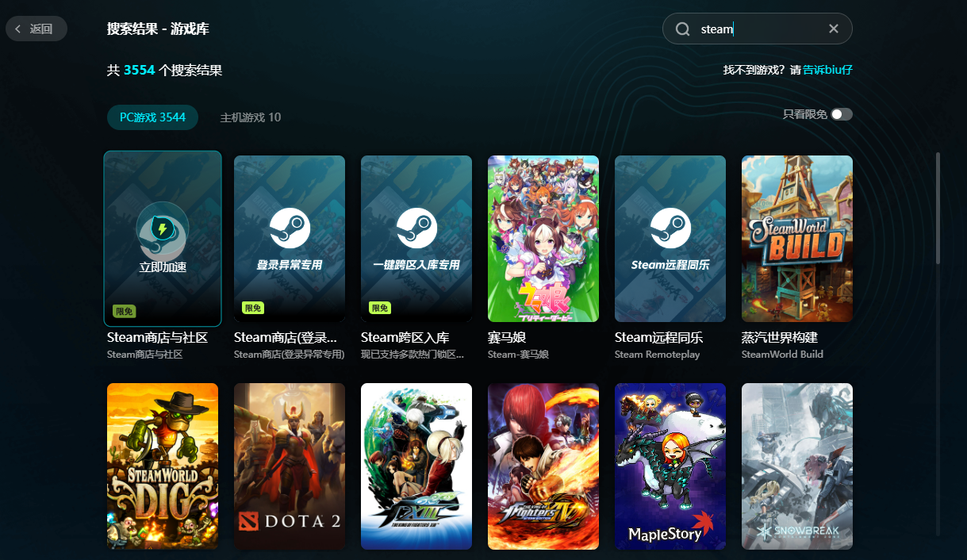Click the 立即加速 lightning icon
The height and width of the screenshot is (560, 967).
point(163,230)
